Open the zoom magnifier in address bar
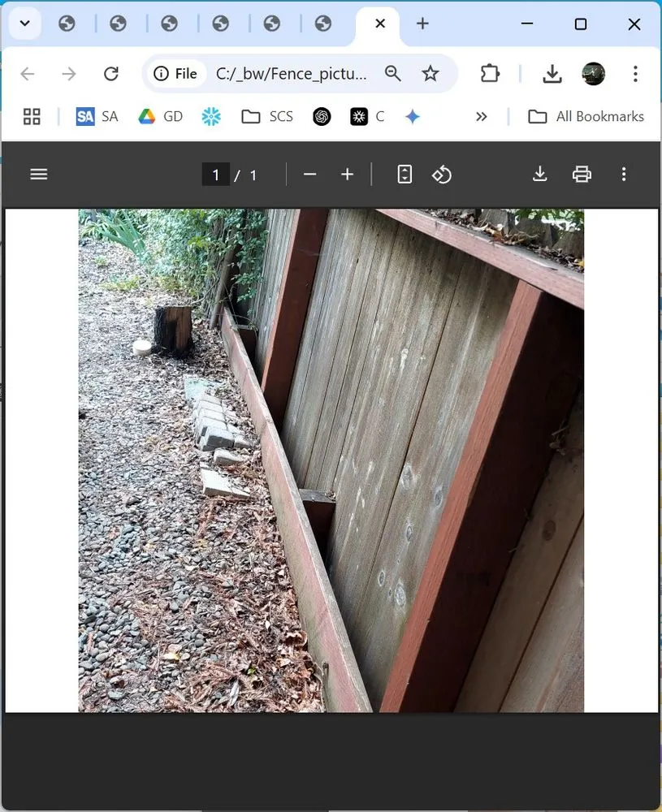 click(x=392, y=74)
